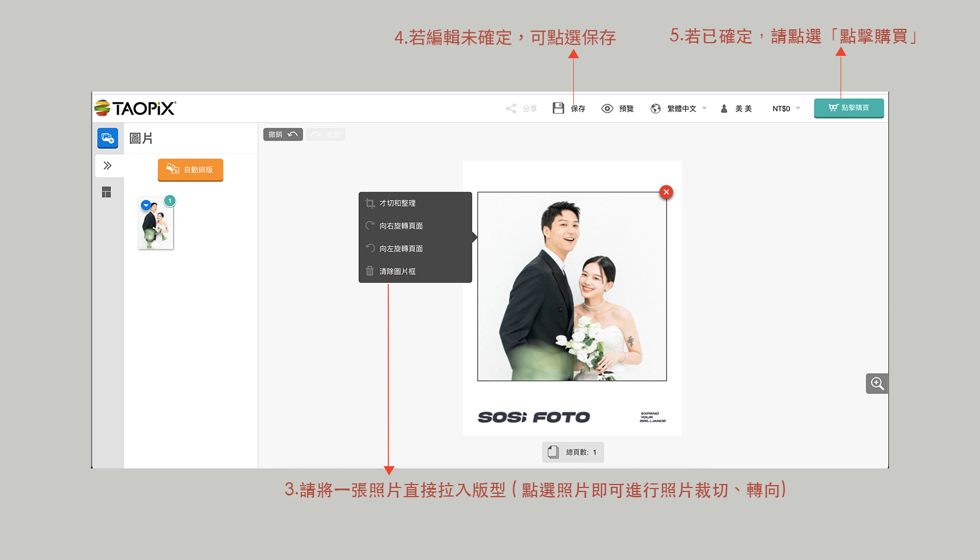Click the TAOPIX logo
This screenshot has height=560, width=980.
[x=135, y=108]
